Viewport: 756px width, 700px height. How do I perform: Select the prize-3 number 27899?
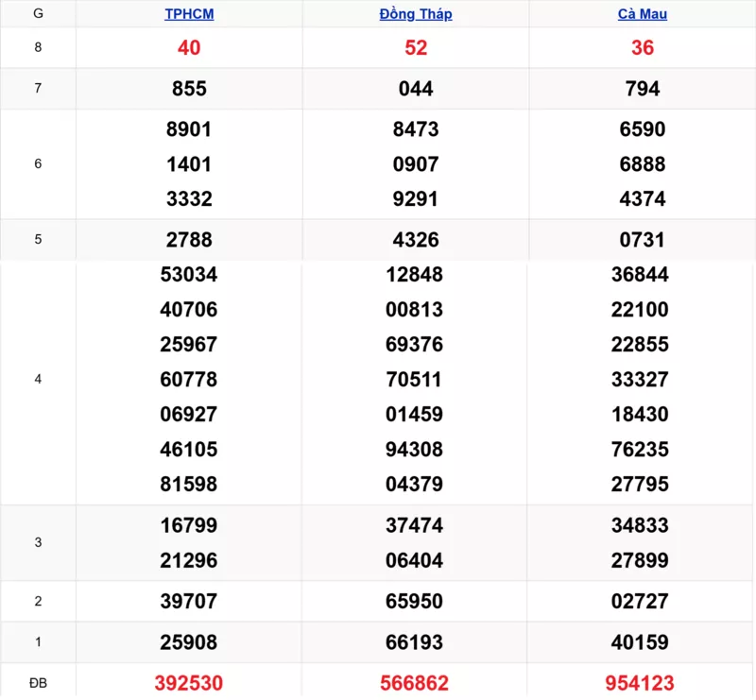click(x=643, y=560)
